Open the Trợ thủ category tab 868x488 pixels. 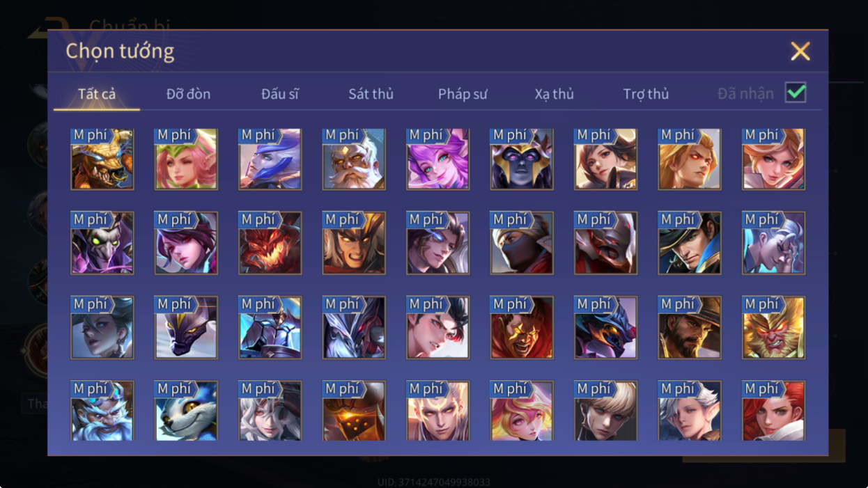tap(646, 94)
